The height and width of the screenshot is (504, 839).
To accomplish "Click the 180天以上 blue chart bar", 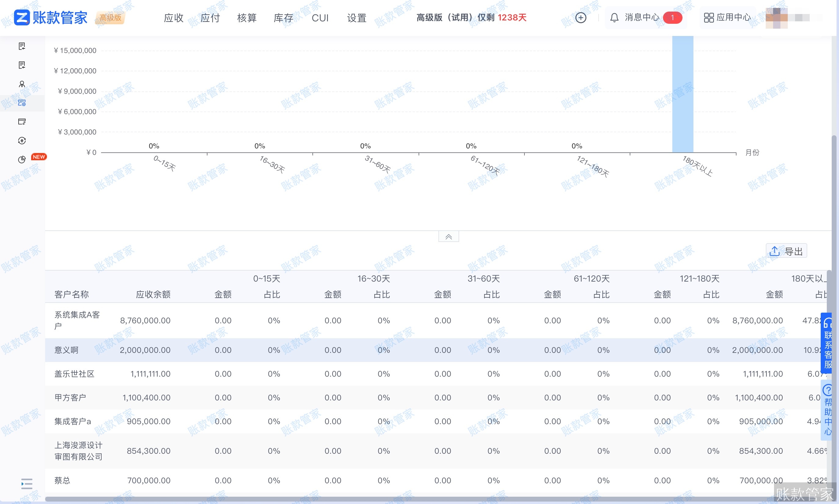I will (x=682, y=95).
